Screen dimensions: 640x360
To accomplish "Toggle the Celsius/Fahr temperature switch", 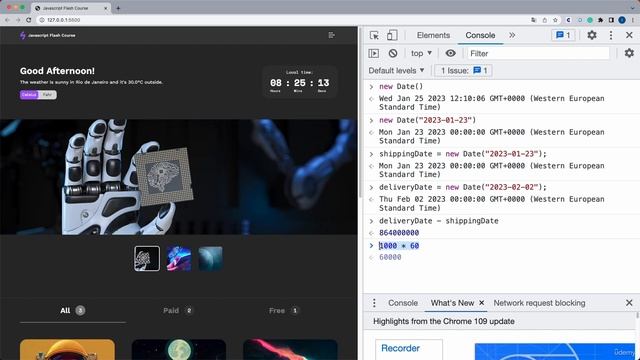I will (38, 95).
